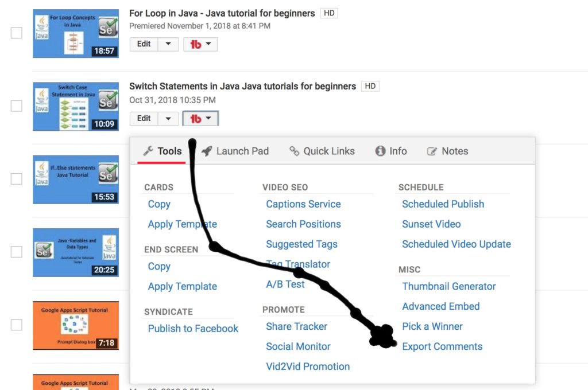Launch the Thumbnail Generator
588x390 pixels.
coord(448,286)
